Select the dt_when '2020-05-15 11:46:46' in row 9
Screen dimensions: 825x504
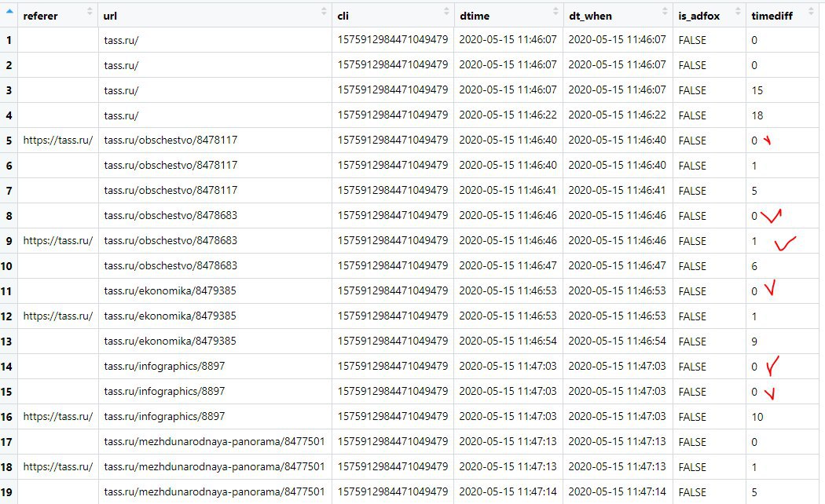617,241
